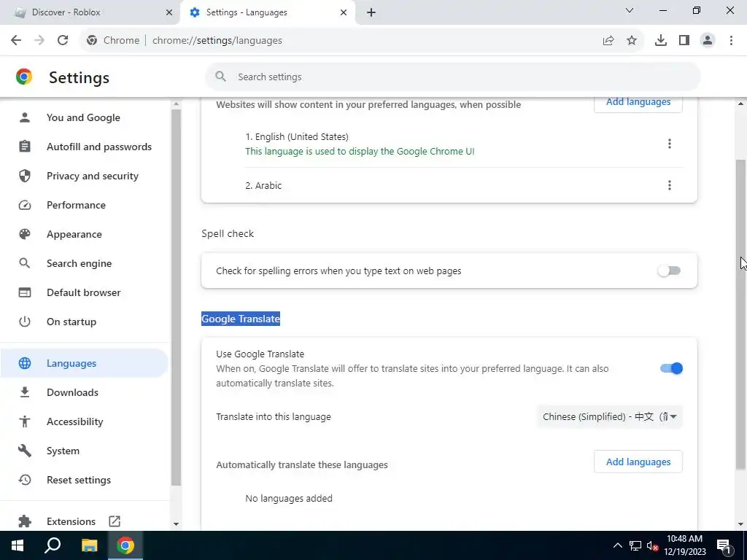The height and width of the screenshot is (560, 747).
Task: Open Windows taskbar search
Action: pos(53,545)
